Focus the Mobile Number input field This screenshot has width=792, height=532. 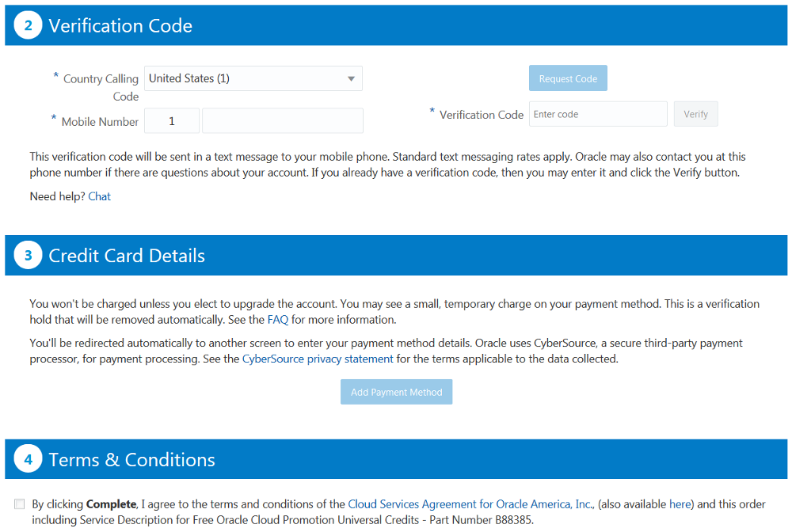pyautogui.click(x=283, y=121)
